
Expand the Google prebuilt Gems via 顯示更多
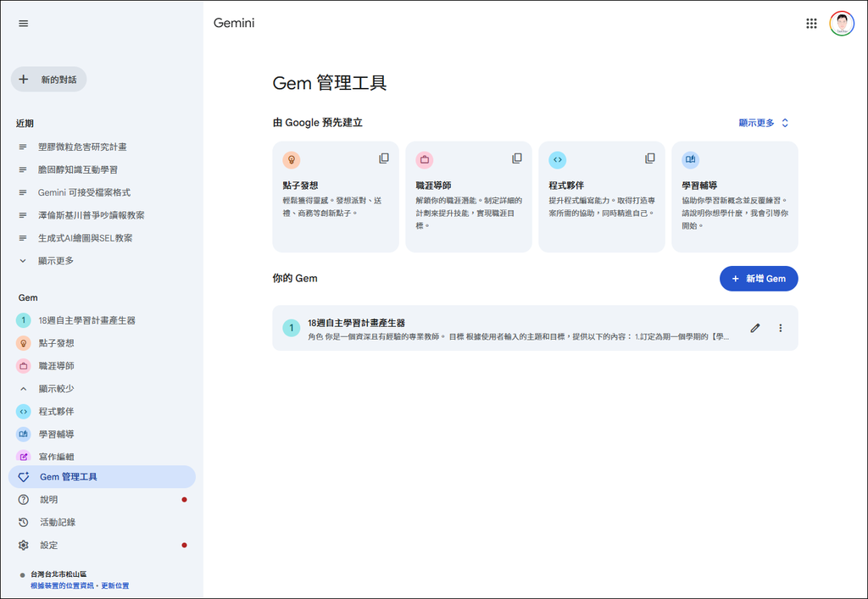point(764,123)
